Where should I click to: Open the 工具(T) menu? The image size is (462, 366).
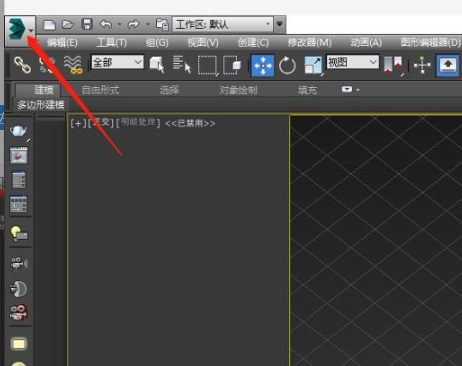(112, 43)
